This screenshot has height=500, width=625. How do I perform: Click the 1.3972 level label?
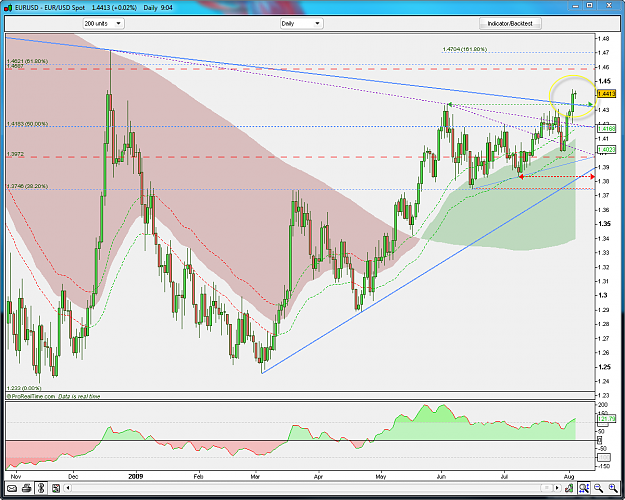pos(15,154)
